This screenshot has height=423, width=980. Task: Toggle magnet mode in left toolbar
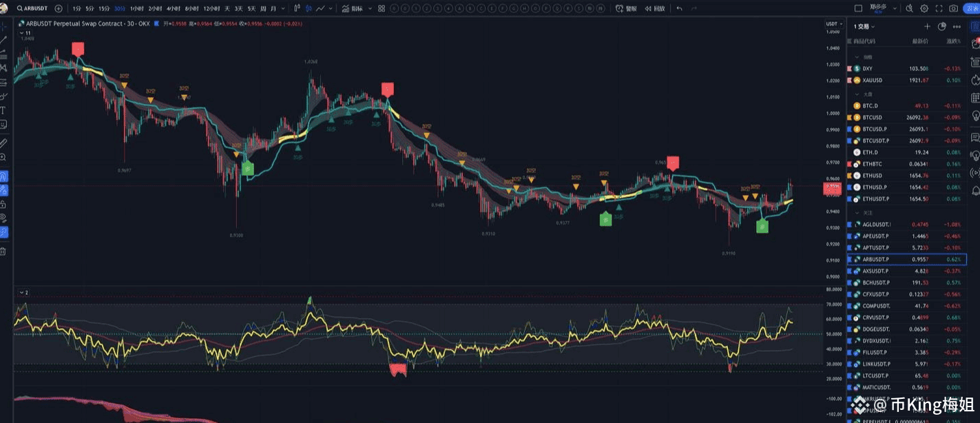tap(3, 176)
